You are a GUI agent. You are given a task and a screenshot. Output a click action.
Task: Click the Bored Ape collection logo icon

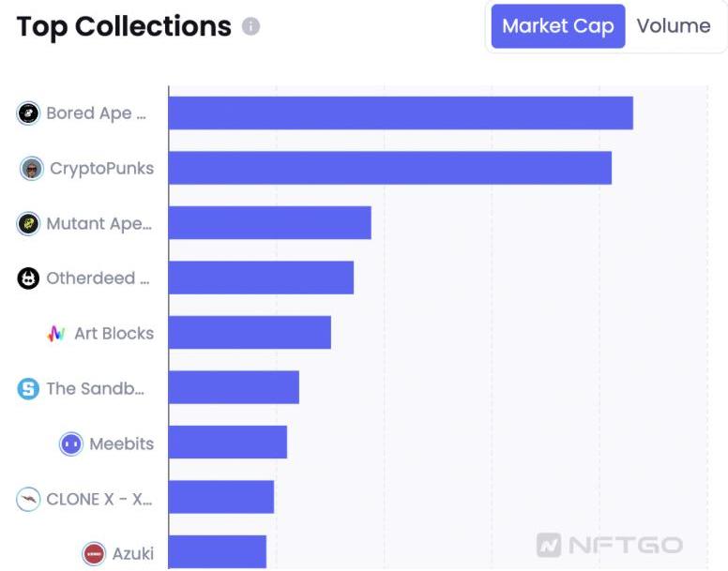pyautogui.click(x=29, y=113)
